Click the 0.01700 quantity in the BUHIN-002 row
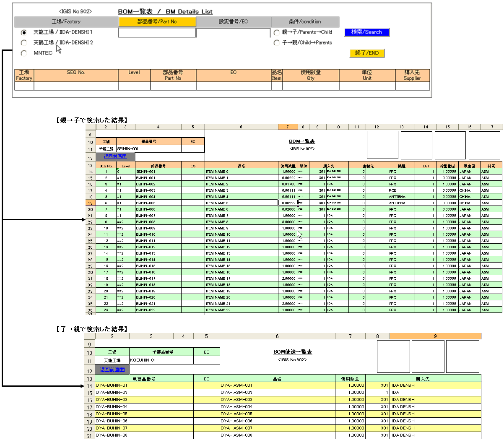This screenshot has width=504, height=445. [x=288, y=184]
